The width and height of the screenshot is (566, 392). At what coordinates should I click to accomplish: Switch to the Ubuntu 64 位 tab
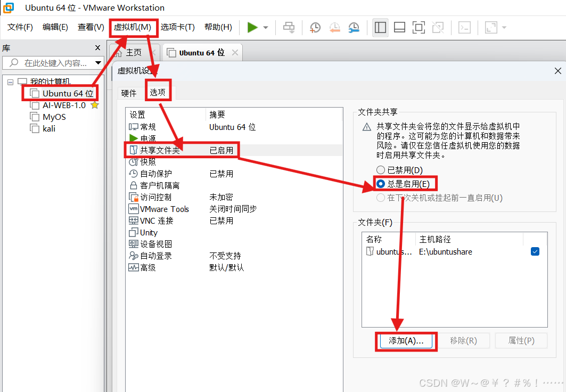tap(201, 53)
